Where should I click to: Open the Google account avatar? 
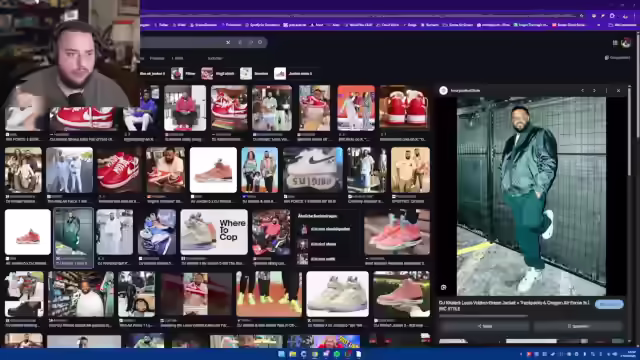626,43
